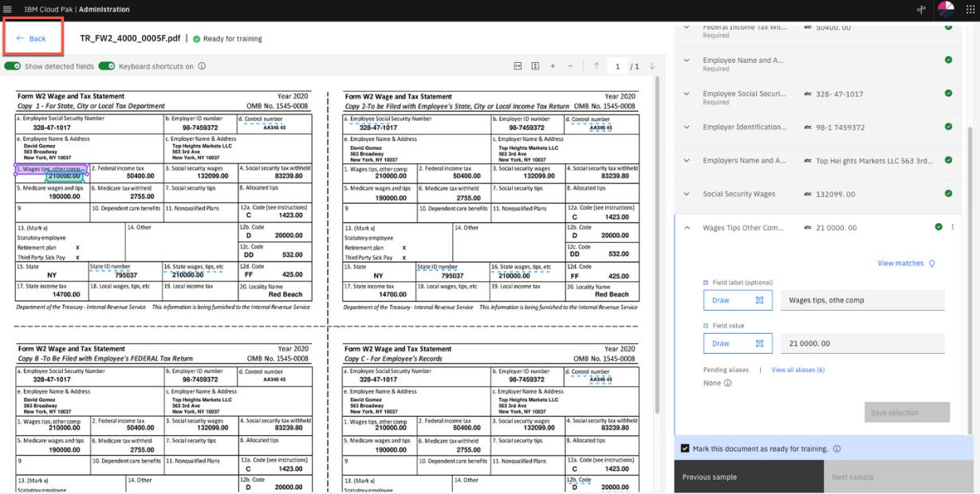This screenshot has width=980, height=494.
Task: Click the fit-to-height icon
Action: click(x=535, y=66)
